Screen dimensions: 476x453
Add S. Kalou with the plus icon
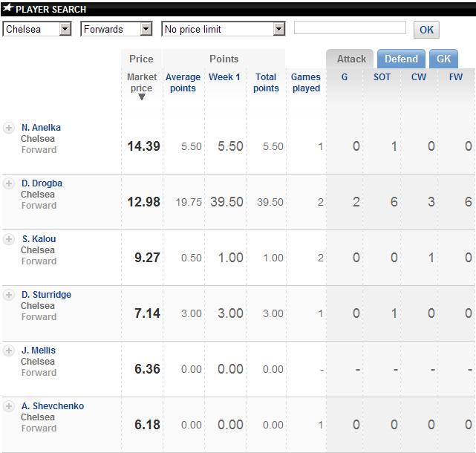point(8,239)
